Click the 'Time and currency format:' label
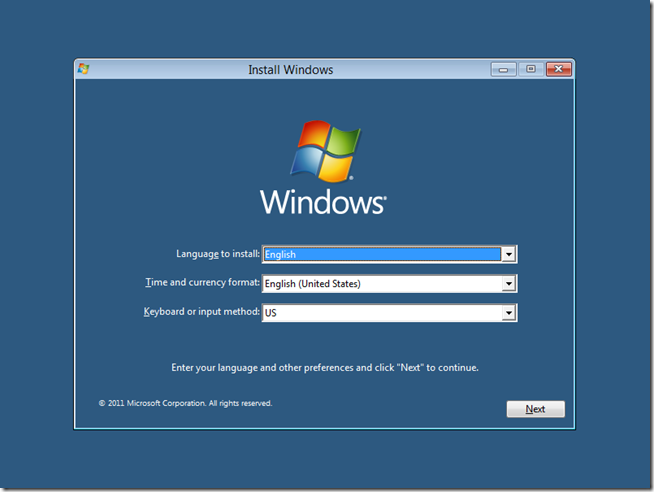 tap(202, 283)
